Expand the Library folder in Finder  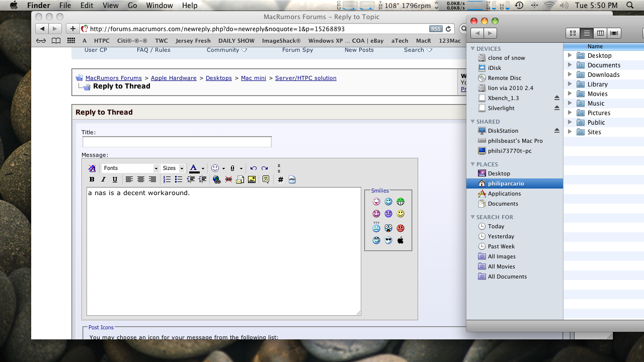tap(570, 84)
